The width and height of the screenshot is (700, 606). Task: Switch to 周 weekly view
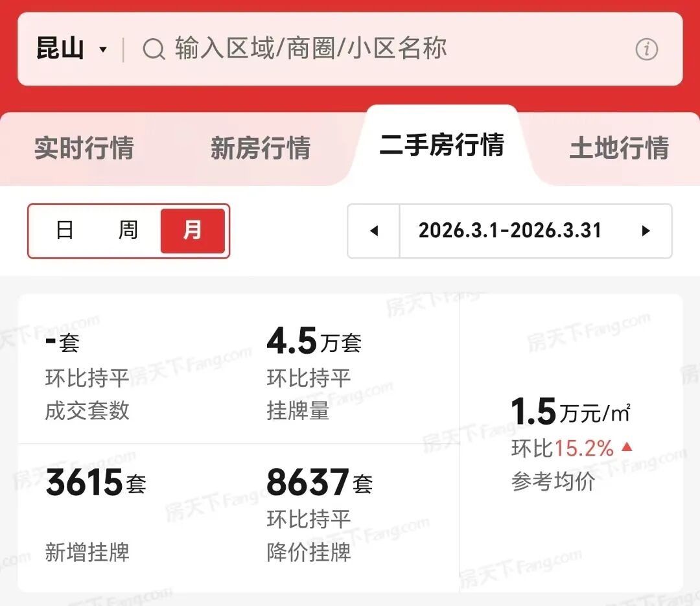pyautogui.click(x=128, y=231)
